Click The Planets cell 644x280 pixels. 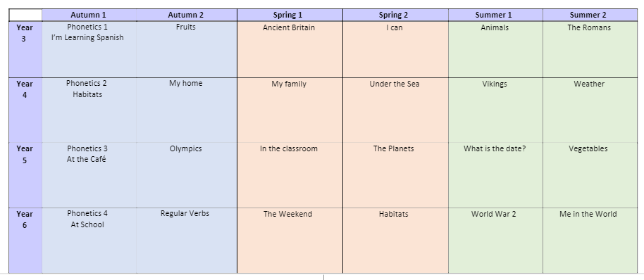click(395, 175)
